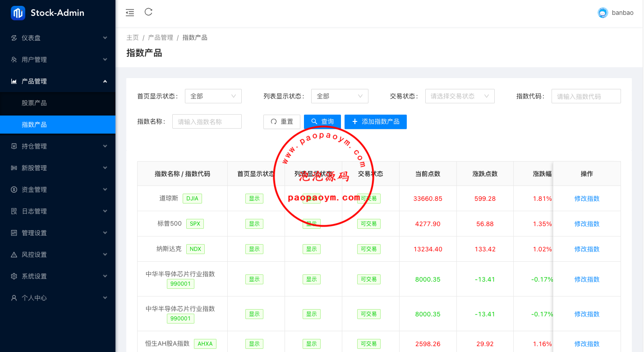The height and width of the screenshot is (352, 644).
Task: Collapse the sidebar with the fold icon
Action: click(130, 13)
